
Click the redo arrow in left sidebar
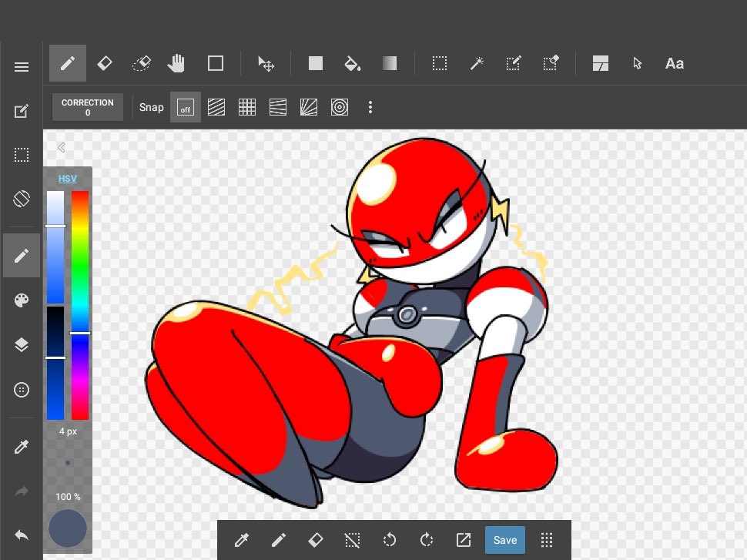pyautogui.click(x=22, y=491)
